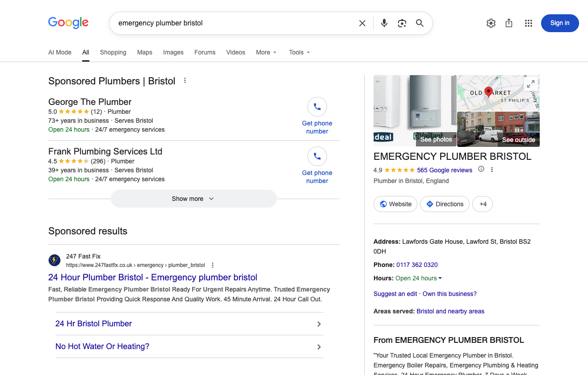The height and width of the screenshot is (375, 588).
Task: Open more options beside Google reviews
Action: 492,170
